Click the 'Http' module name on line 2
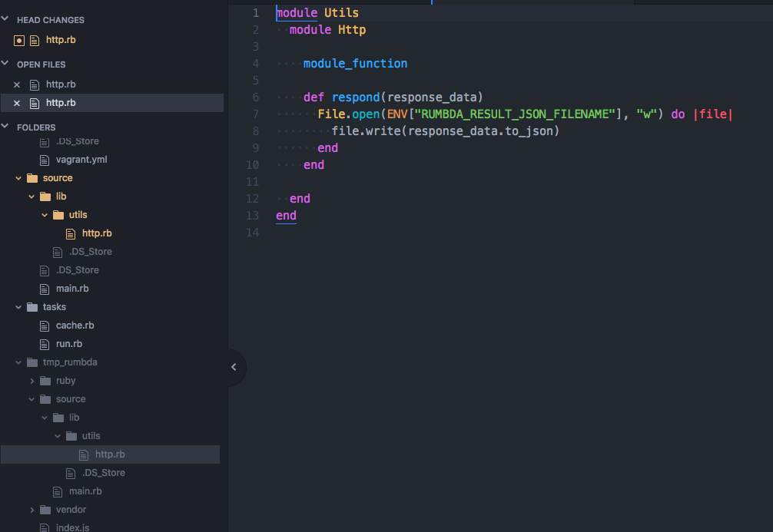Image resolution: width=773 pixels, height=532 pixels. coord(351,30)
